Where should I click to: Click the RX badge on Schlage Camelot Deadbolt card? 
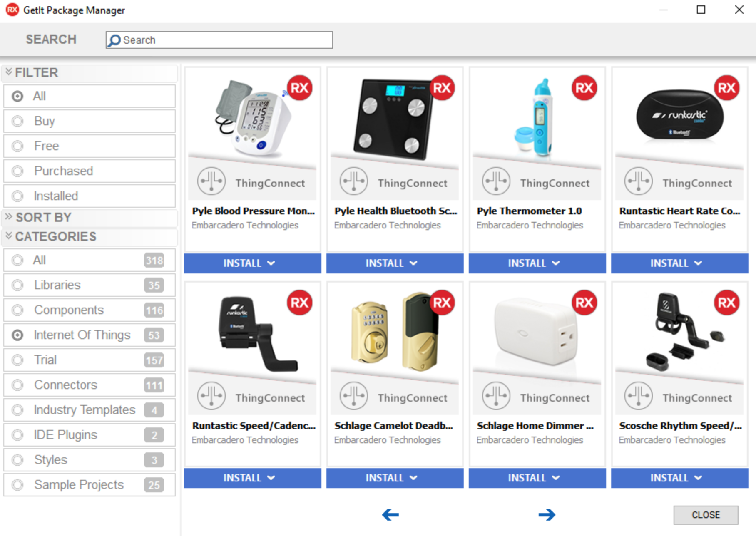[x=442, y=303]
